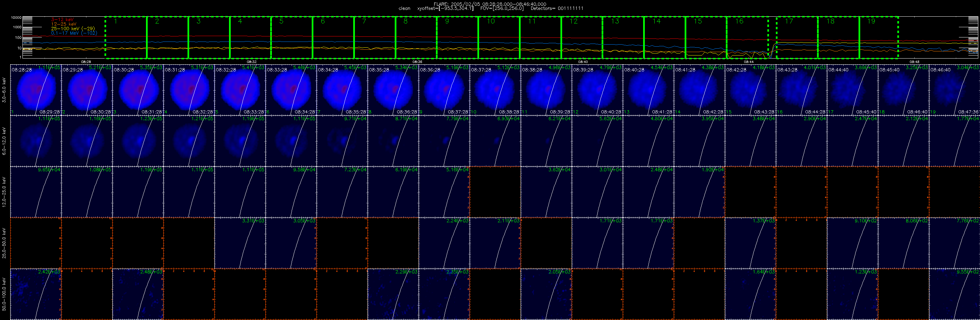The width and height of the screenshot is (980, 320).
Task: Click the 12.0-25.0 keV row label
Action: point(4,192)
